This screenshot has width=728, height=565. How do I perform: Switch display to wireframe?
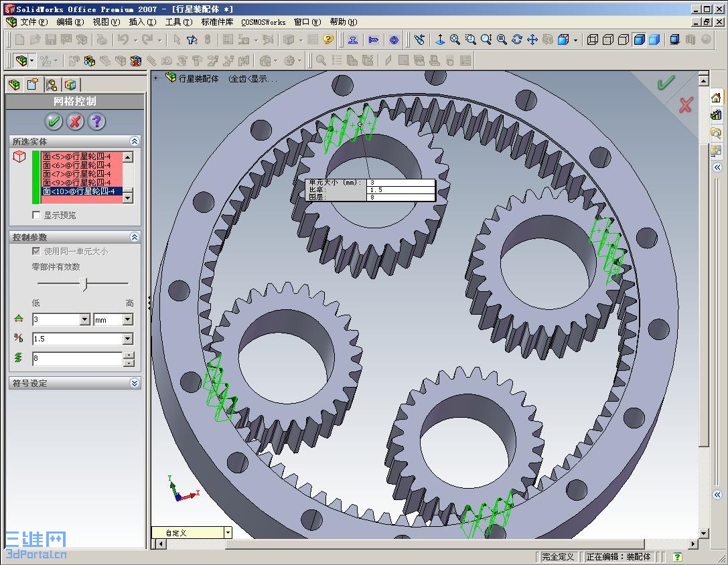tap(592, 40)
